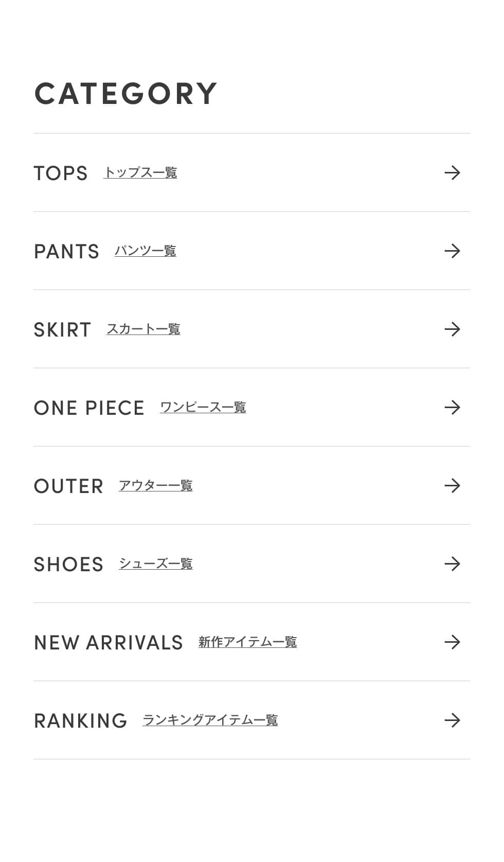Click the arrow icon in TOPS row

452,173
